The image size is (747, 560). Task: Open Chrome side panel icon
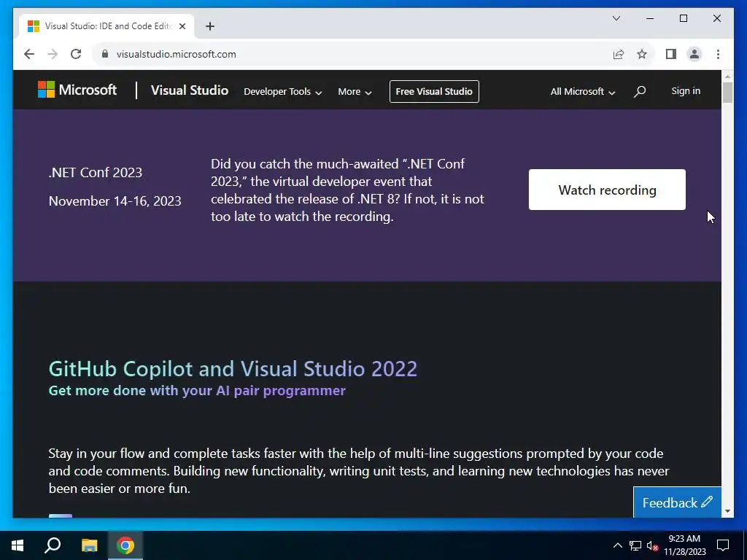point(671,54)
